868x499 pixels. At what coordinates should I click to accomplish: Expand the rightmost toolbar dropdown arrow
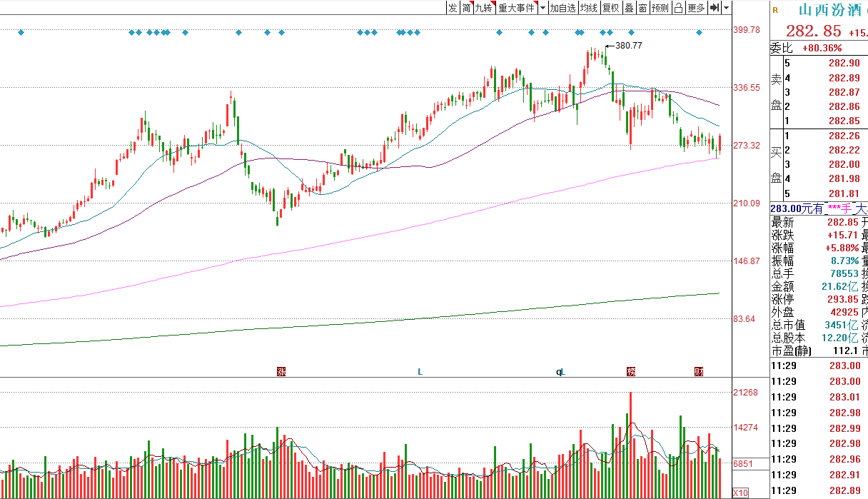[x=726, y=8]
